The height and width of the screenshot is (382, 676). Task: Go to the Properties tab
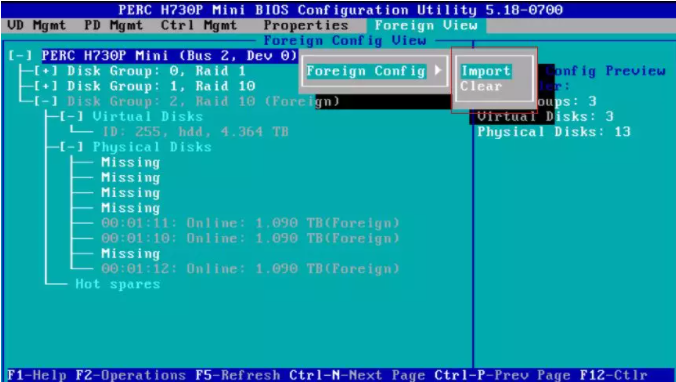coord(306,25)
